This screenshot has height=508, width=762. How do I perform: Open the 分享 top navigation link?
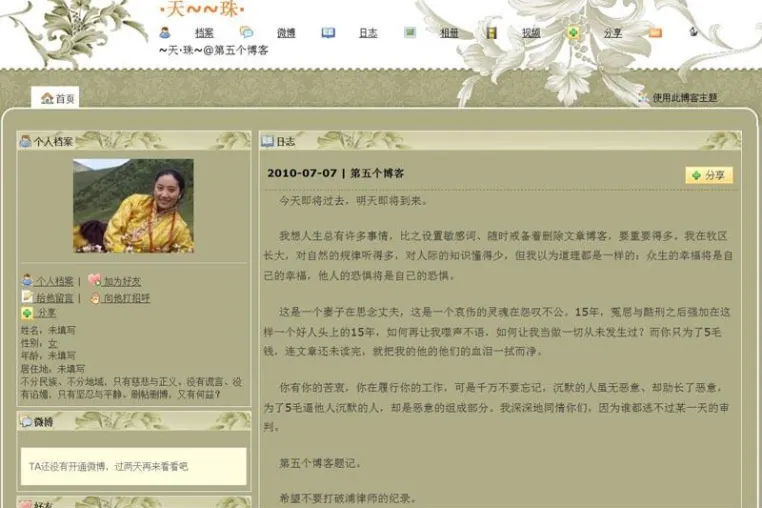(613, 33)
